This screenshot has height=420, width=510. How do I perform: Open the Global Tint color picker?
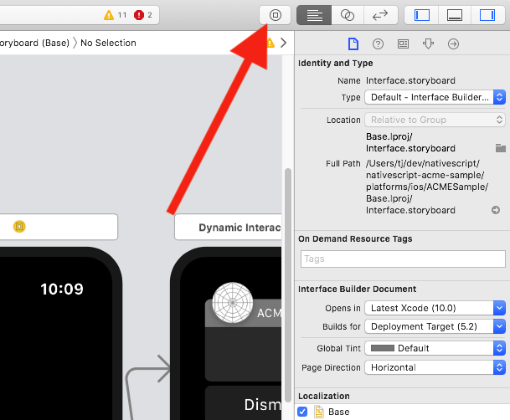click(x=435, y=348)
